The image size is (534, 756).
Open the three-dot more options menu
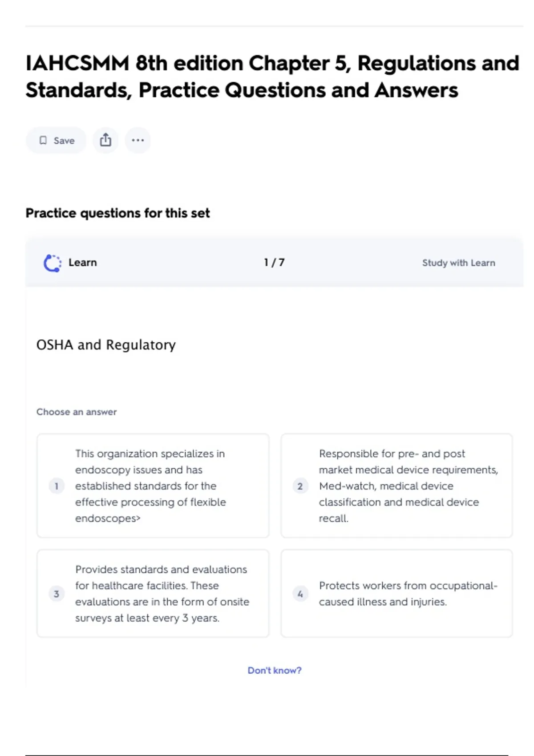138,141
